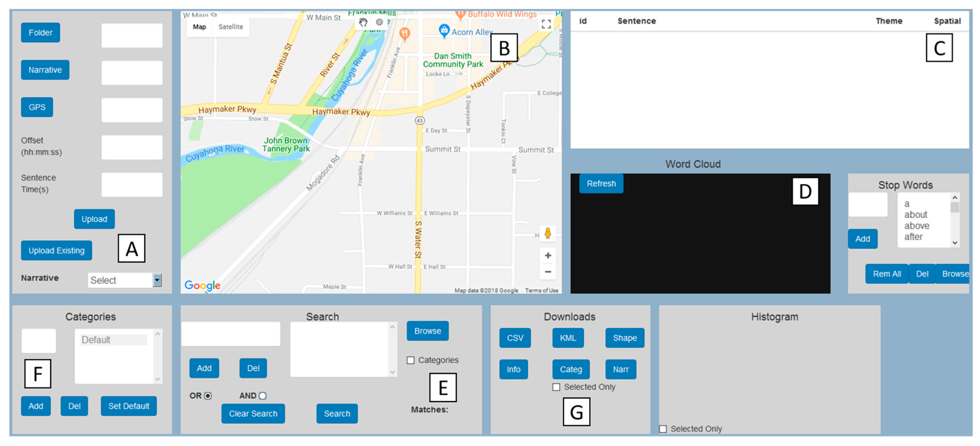Screen dimensions: 980x446
Task: Click the Offset time input field
Action: [132, 147]
